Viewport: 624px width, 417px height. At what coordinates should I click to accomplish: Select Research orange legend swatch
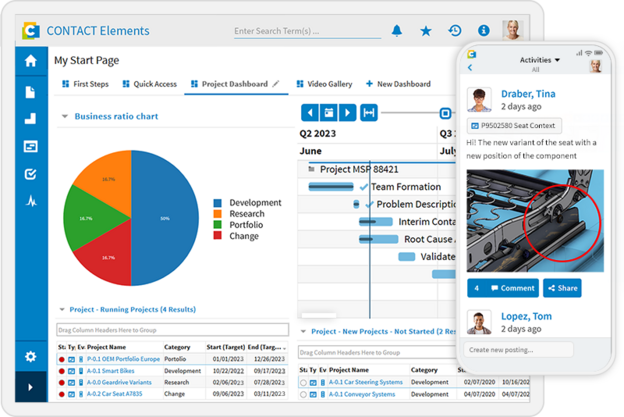(217, 214)
